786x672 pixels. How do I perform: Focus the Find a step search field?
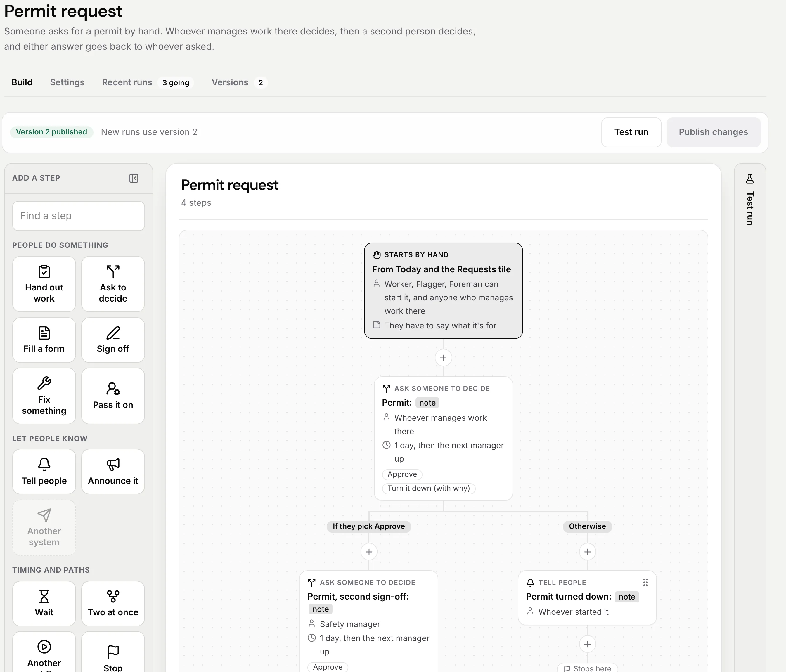click(79, 216)
